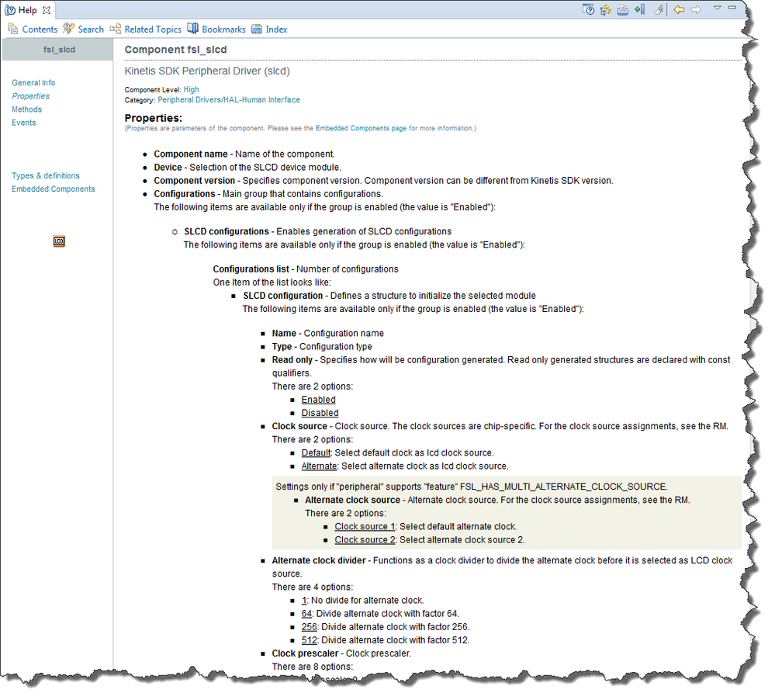Screen dimensions: 775x700
Task: Open the Index link
Action: [x=276, y=29]
